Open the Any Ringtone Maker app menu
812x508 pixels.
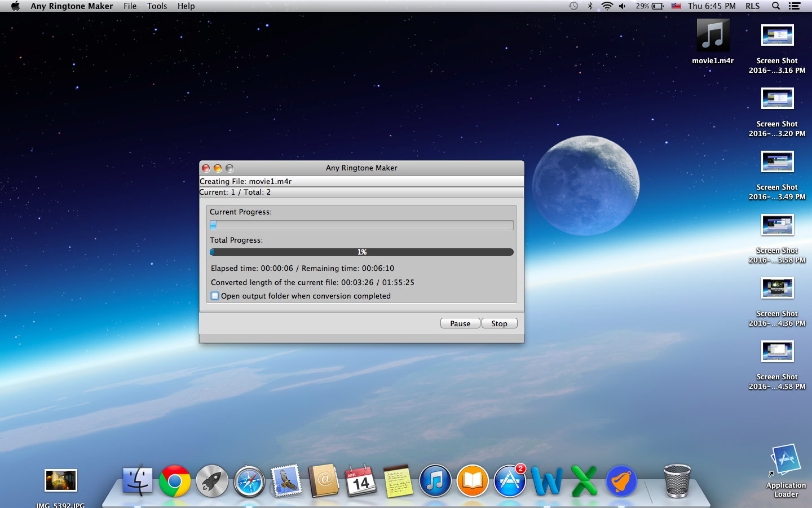72,6
